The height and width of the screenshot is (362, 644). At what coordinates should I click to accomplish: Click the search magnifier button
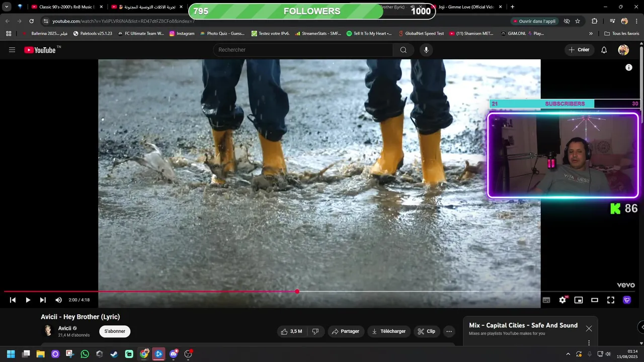(404, 50)
